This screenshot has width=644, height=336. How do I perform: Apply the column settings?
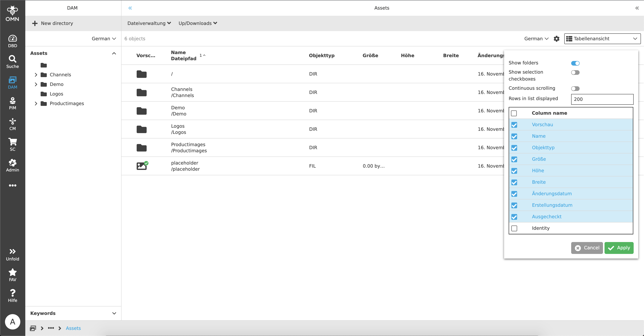(x=619, y=248)
